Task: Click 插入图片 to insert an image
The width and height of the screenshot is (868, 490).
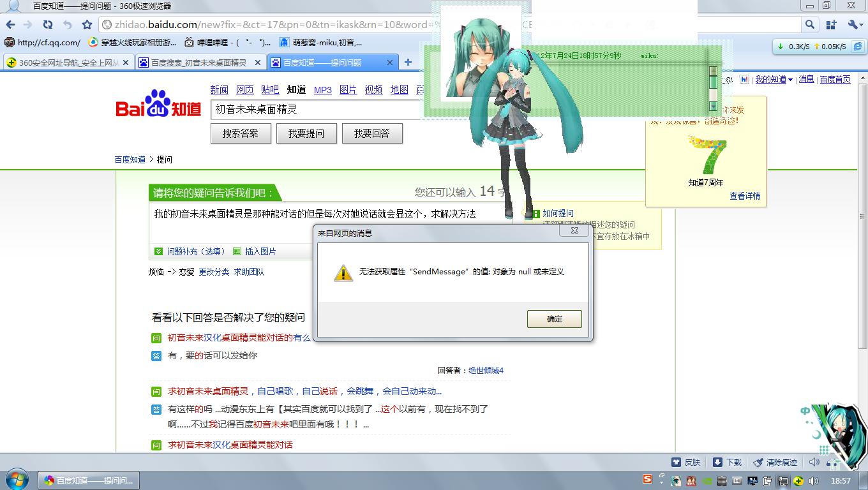Action: coord(255,251)
